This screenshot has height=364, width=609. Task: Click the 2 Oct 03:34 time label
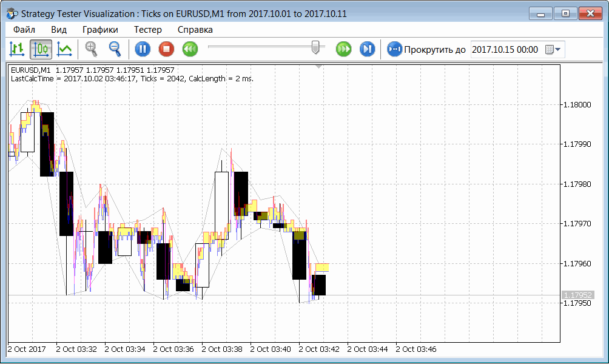[125, 349]
